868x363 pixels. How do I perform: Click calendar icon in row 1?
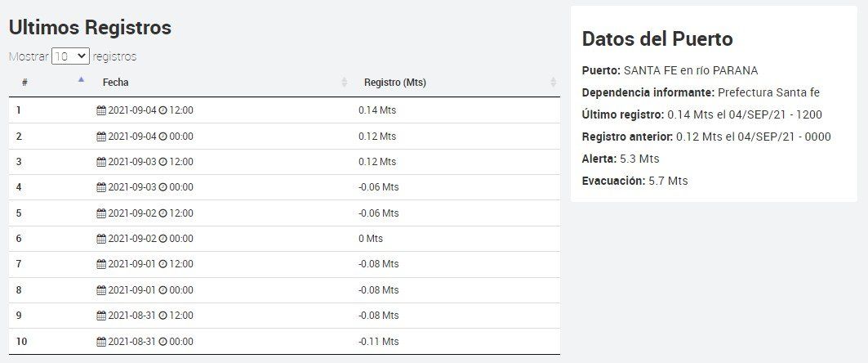[101, 110]
